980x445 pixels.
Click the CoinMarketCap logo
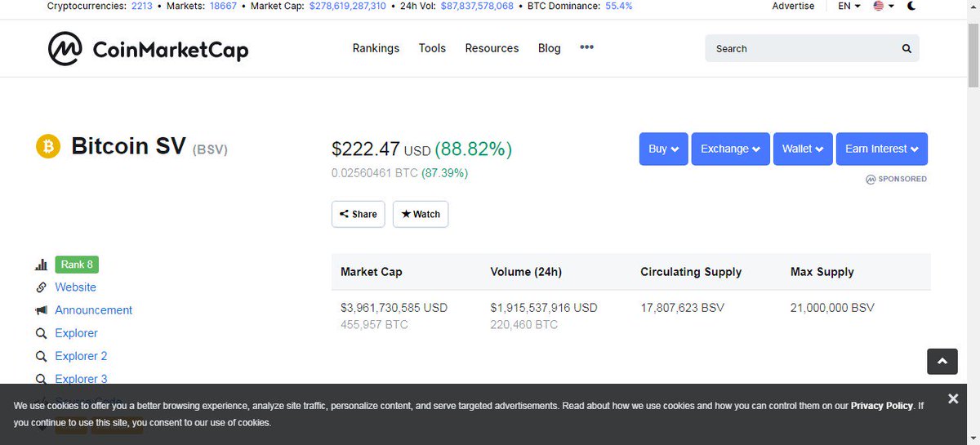pyautogui.click(x=148, y=49)
